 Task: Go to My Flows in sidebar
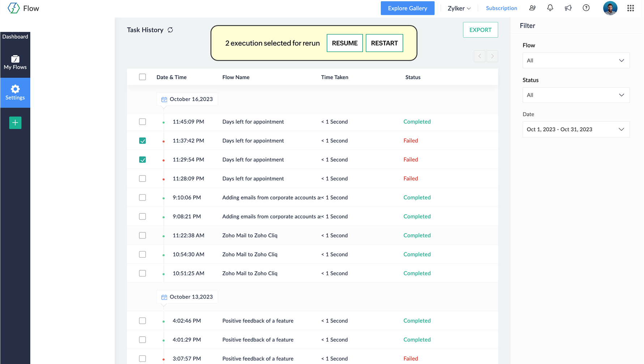[x=15, y=62]
